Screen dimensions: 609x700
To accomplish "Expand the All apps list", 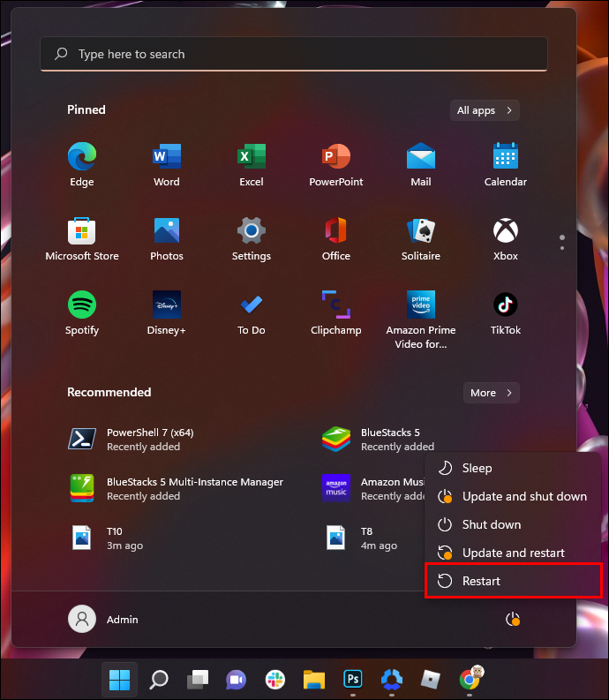I will (485, 110).
